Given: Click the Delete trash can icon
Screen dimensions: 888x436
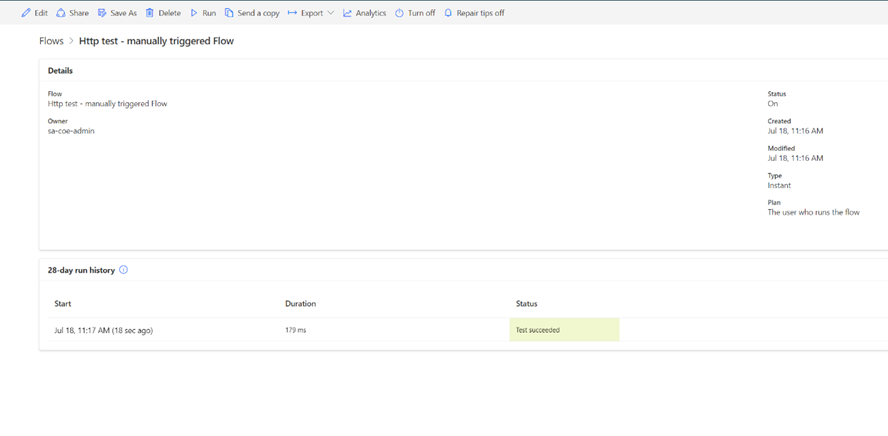Looking at the screenshot, I should pyautogui.click(x=150, y=13).
